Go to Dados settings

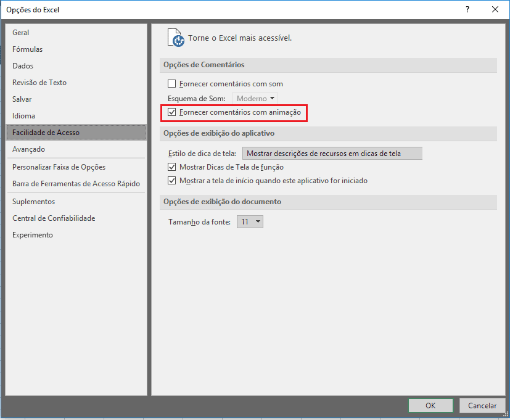coord(23,66)
